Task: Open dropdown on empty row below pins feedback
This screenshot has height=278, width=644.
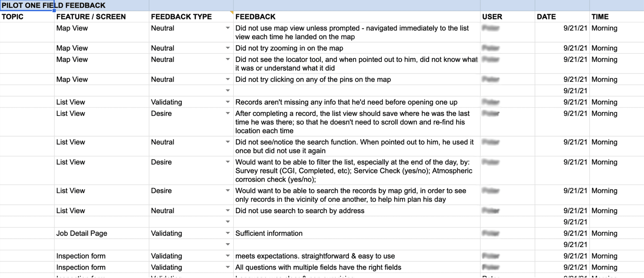Action: (x=228, y=91)
